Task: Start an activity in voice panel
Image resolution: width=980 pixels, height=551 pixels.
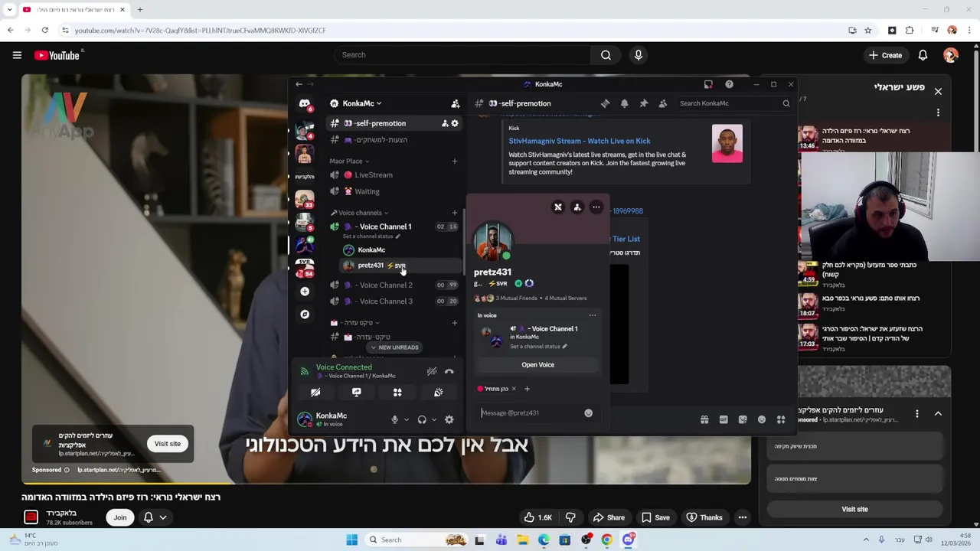Action: [397, 392]
